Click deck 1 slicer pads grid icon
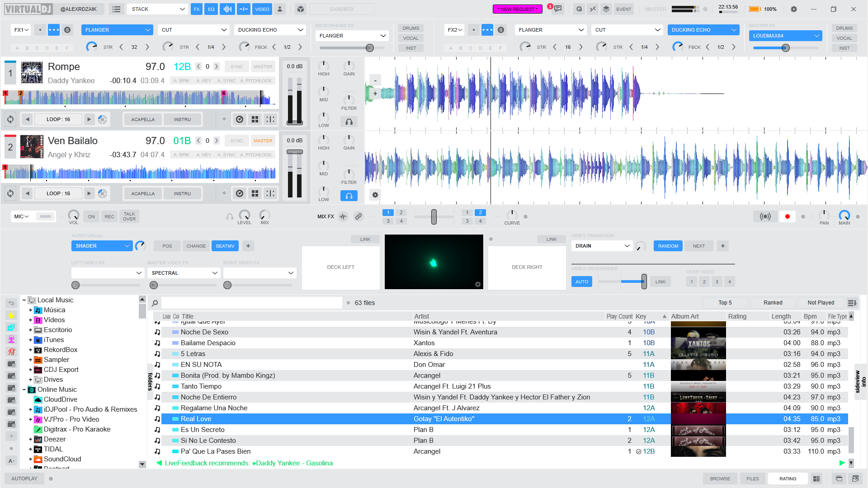 coord(255,119)
